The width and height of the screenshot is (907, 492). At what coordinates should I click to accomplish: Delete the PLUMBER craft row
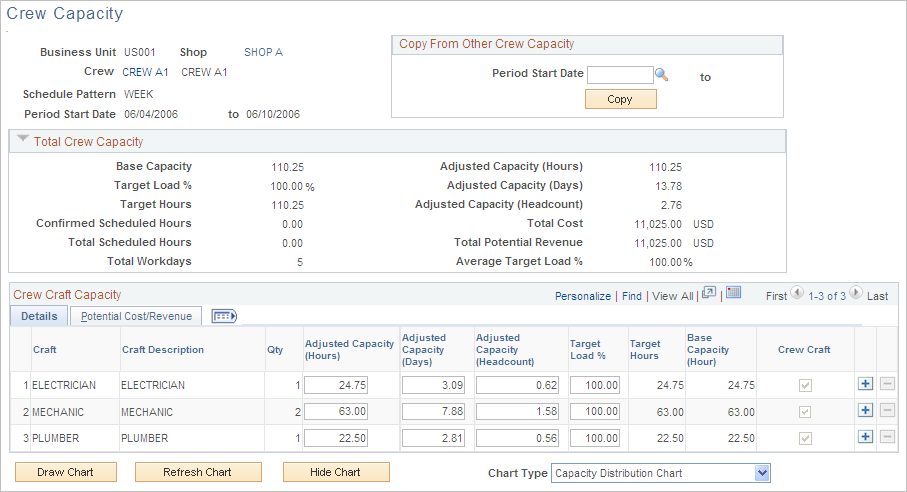887,436
